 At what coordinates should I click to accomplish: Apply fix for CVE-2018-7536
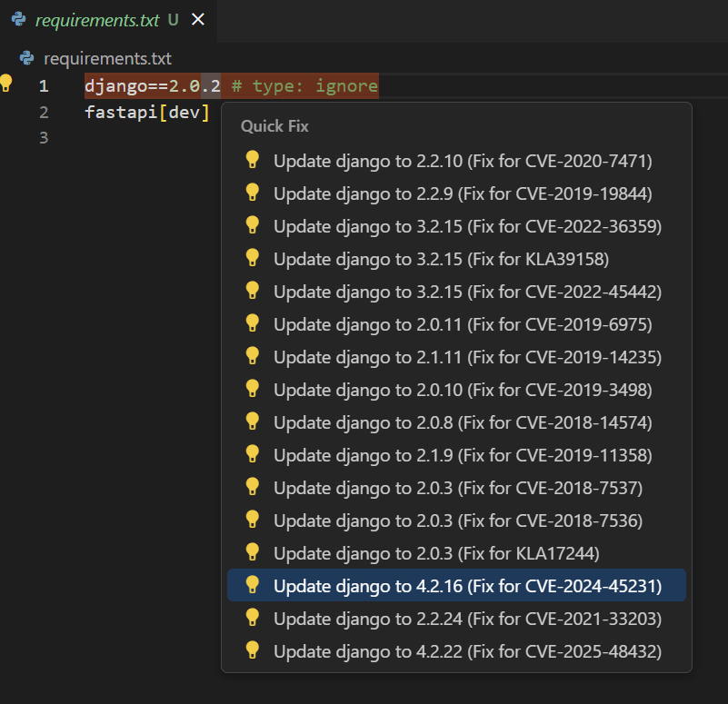pos(456,521)
